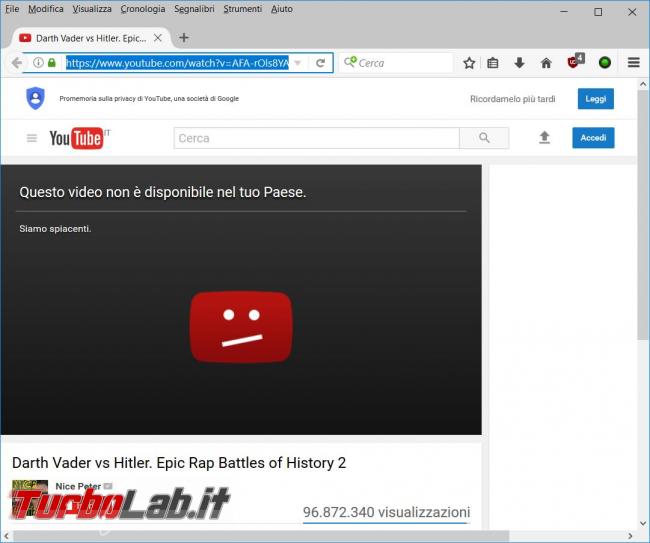
Task: Show bookmarks list icon
Action: pyautogui.click(x=492, y=63)
